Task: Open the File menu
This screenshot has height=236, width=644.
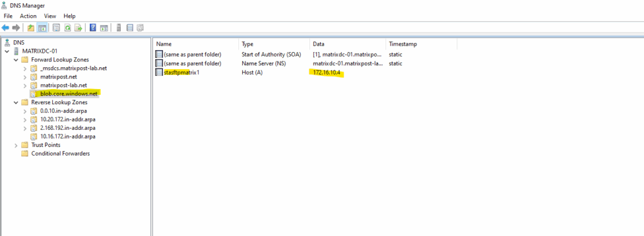Action: (8, 16)
